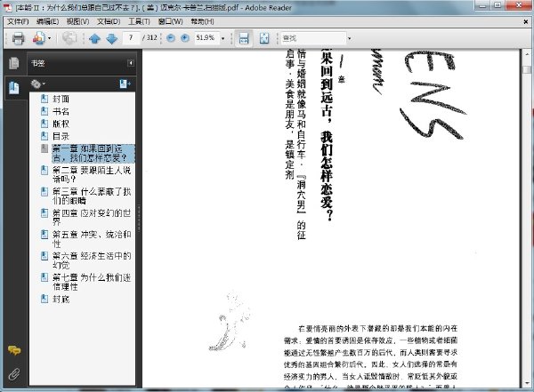534x392 pixels.
Task: Toggle scrolling page width mode icon
Action: (244, 38)
